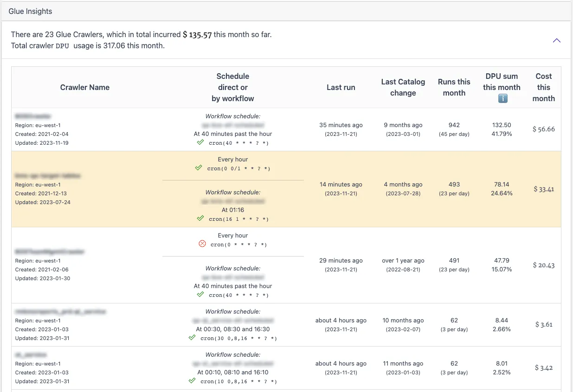
Task: Click the 47.79 DPU value
Action: pos(502,260)
